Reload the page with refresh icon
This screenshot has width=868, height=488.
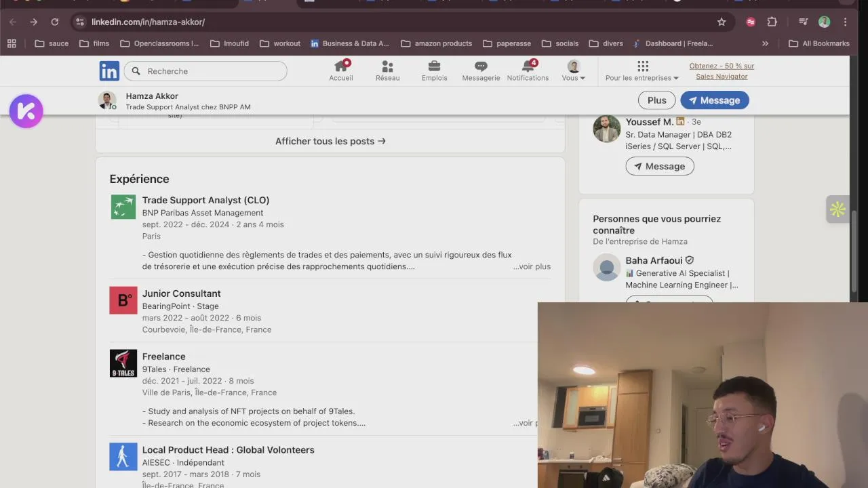pos(55,22)
